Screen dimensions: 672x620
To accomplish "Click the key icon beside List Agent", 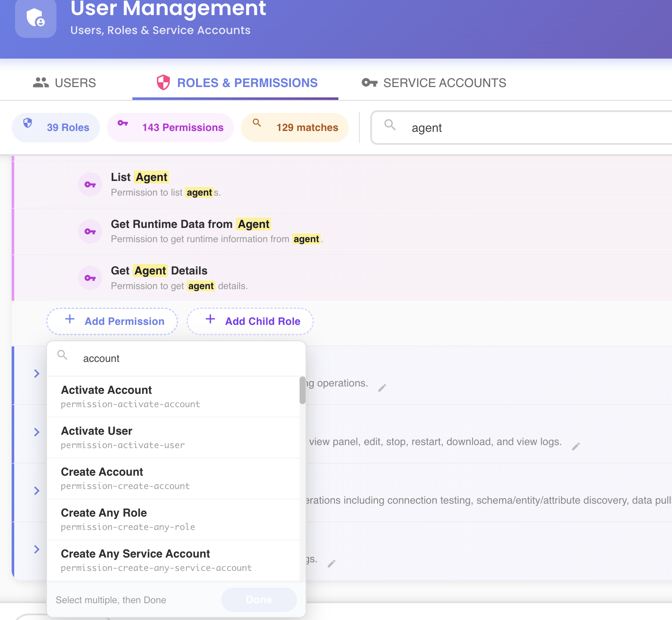I will [x=90, y=184].
